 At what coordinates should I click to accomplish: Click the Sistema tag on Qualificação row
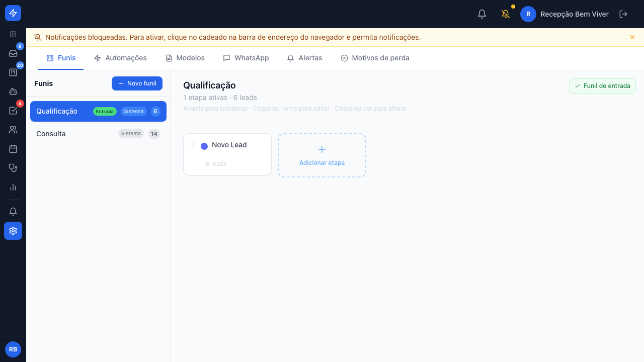[134, 112]
